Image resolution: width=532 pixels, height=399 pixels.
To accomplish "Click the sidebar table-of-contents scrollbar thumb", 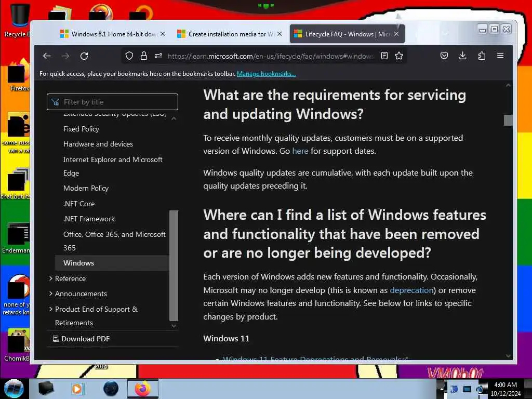I will tap(174, 265).
